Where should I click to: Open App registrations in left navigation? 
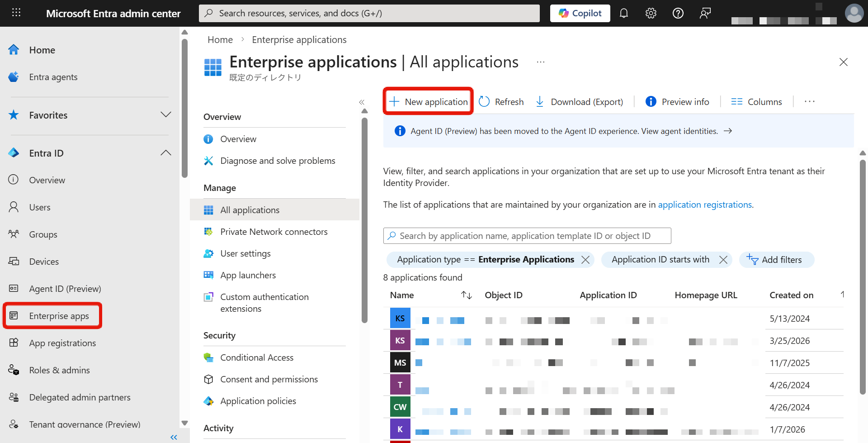(62, 343)
